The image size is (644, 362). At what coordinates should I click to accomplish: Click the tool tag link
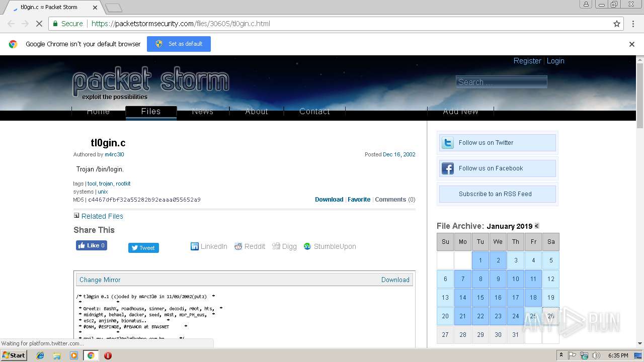(x=92, y=184)
